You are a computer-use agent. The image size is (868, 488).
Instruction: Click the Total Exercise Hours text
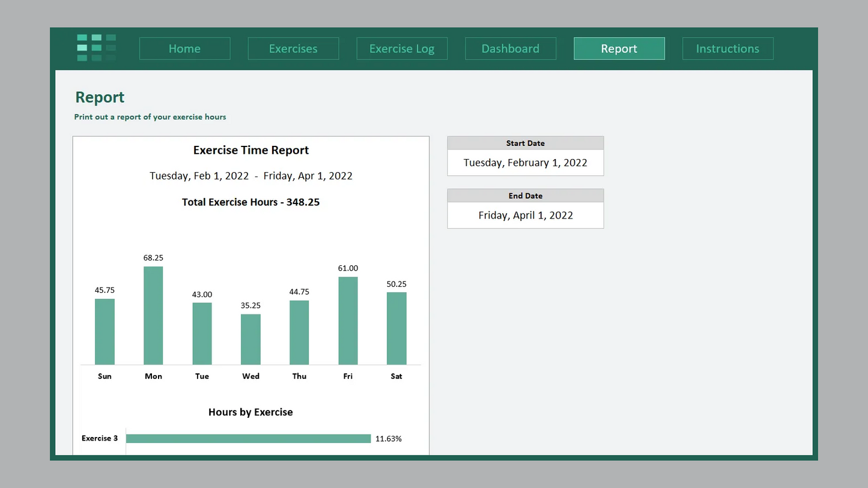[250, 202]
